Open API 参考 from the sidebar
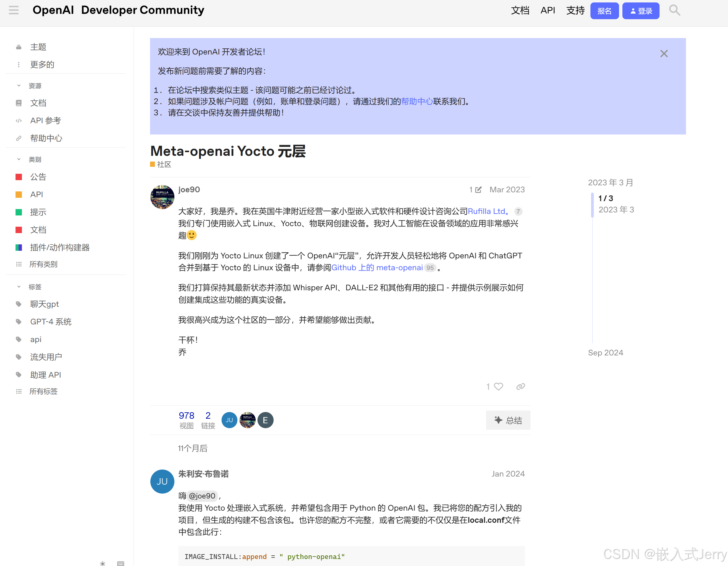728x566 pixels. pyautogui.click(x=45, y=120)
